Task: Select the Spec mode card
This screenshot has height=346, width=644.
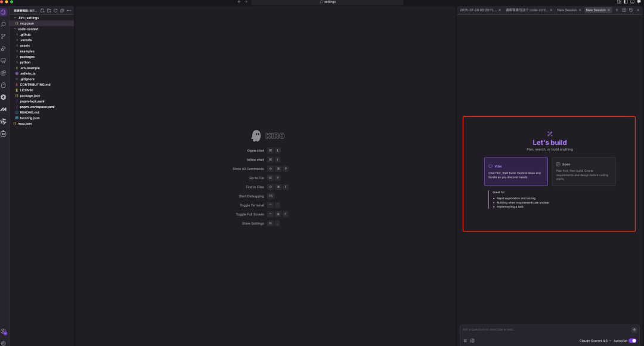Action: point(584,171)
